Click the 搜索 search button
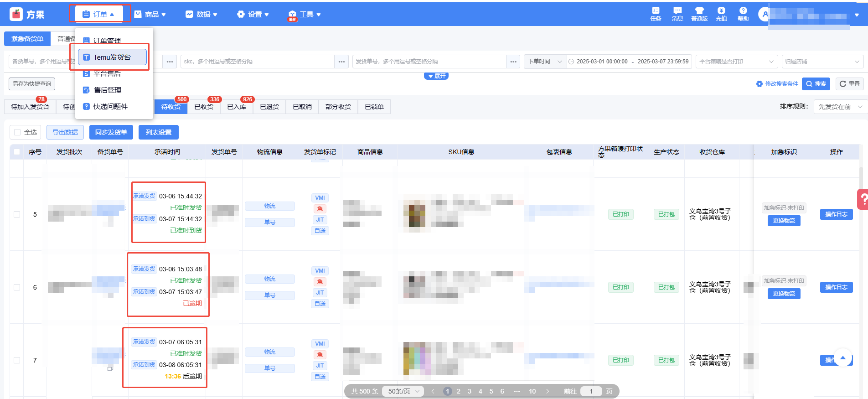This screenshot has height=399, width=868. (x=816, y=84)
